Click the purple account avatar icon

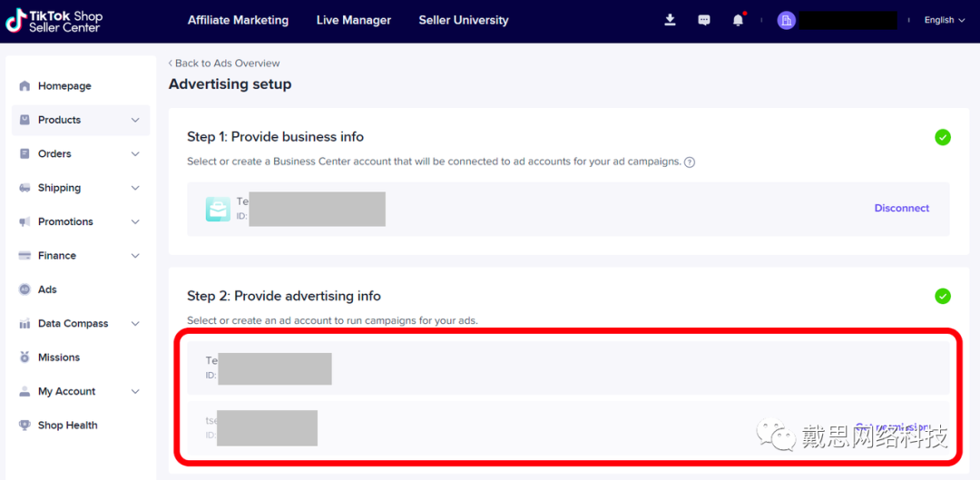(x=786, y=20)
